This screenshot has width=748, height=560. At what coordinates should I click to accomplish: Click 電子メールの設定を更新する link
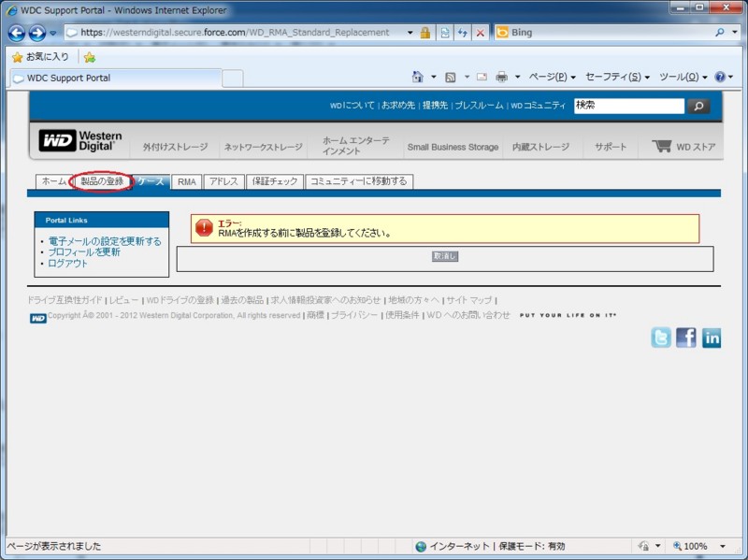pos(105,241)
